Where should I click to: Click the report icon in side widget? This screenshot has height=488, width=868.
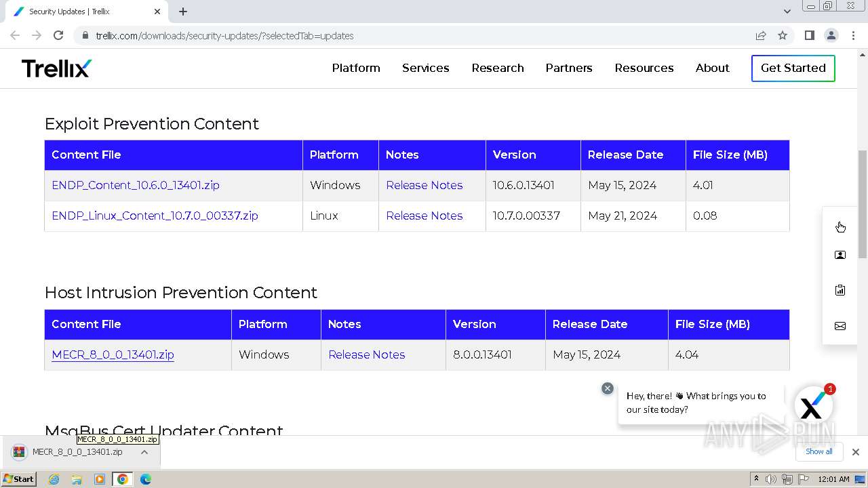840,290
